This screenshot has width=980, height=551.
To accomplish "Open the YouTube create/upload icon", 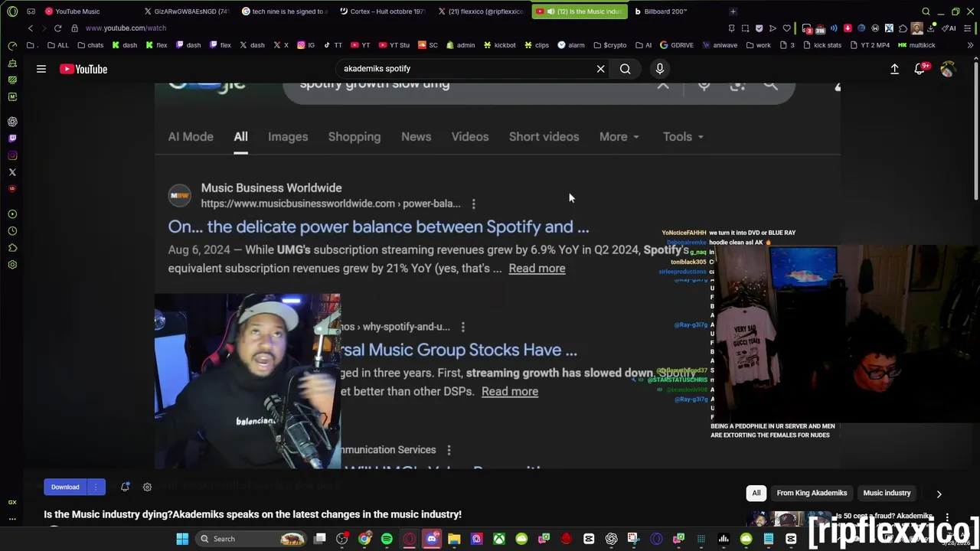I will click(894, 69).
